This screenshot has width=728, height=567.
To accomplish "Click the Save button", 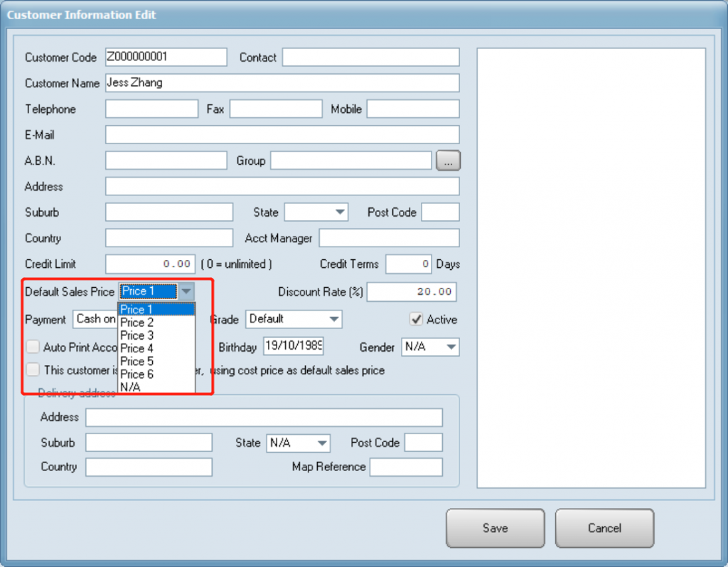I will 495,528.
